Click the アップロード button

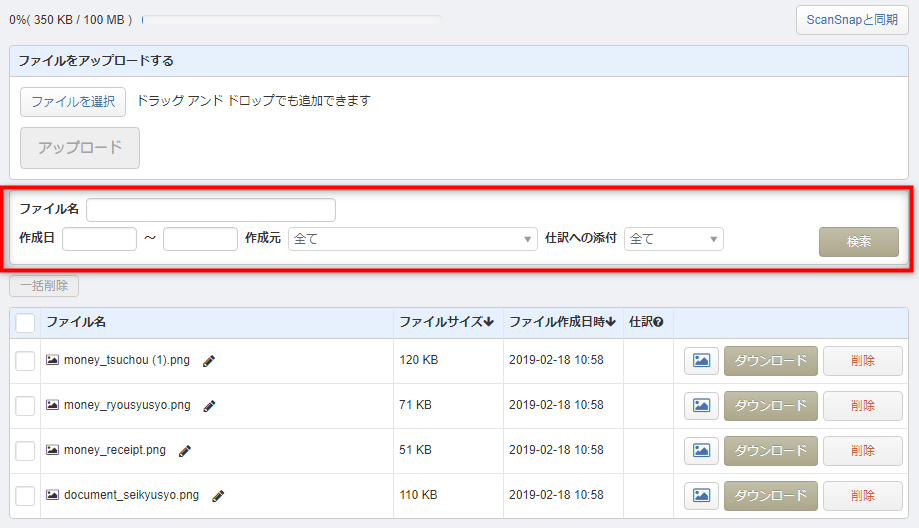point(80,148)
